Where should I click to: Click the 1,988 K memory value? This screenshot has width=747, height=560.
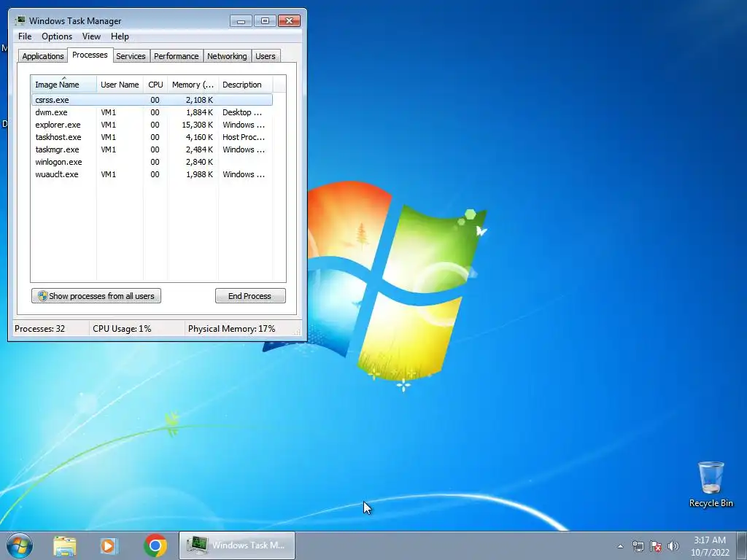[199, 174]
